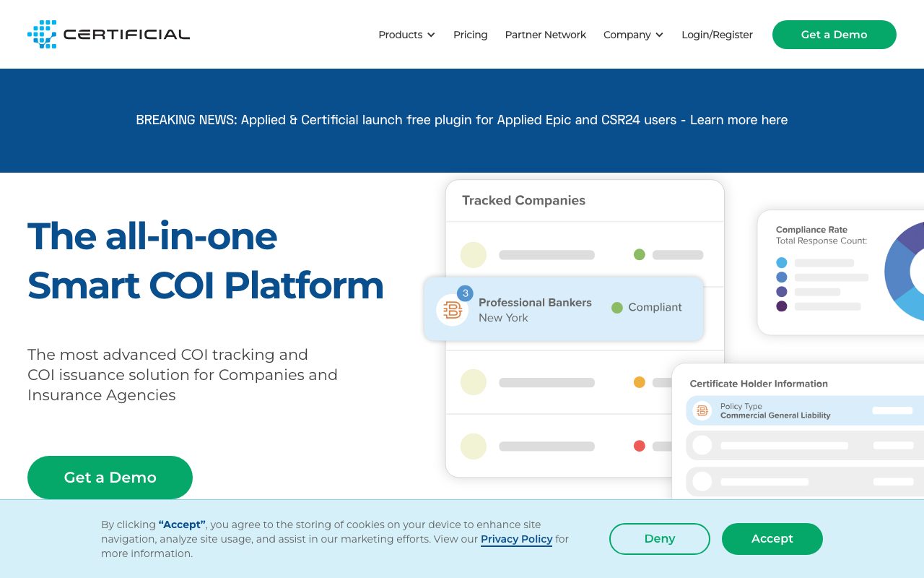Click the Commercial General Liability text
924x578 pixels.
pos(775,415)
